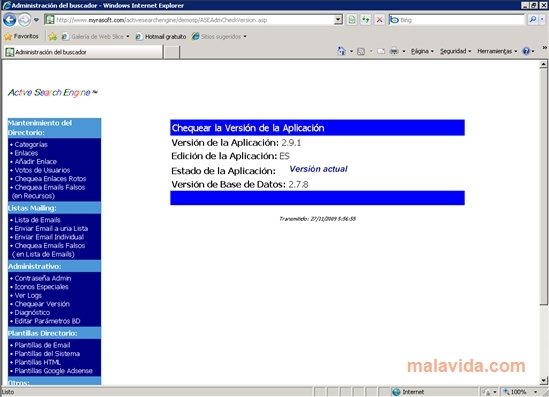Click the Print icon in command bar
Image resolution: width=549 pixels, height=397 pixels.
tap(394, 51)
